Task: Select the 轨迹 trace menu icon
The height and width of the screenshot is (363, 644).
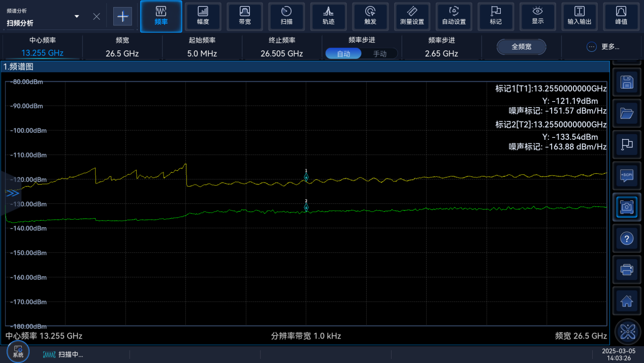Action: 328,16
